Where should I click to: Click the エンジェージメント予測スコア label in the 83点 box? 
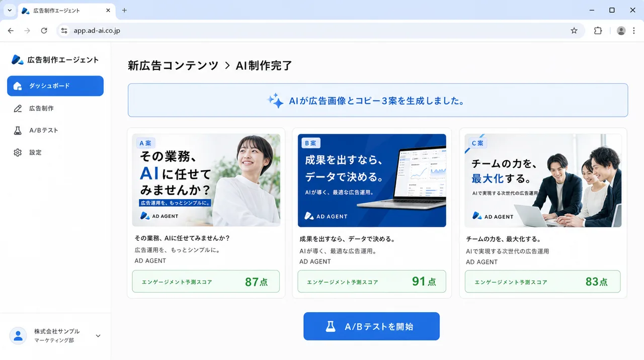pyautogui.click(x=511, y=282)
